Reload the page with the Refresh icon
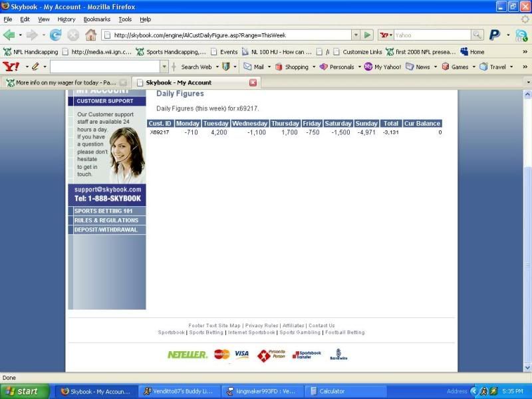Viewport: 532px width, 399px height. click(55, 35)
